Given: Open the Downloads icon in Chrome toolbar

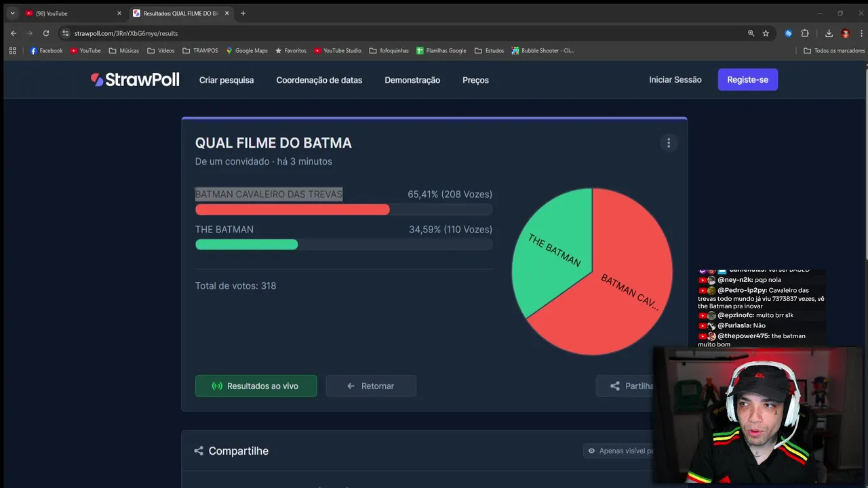Looking at the screenshot, I should point(829,33).
